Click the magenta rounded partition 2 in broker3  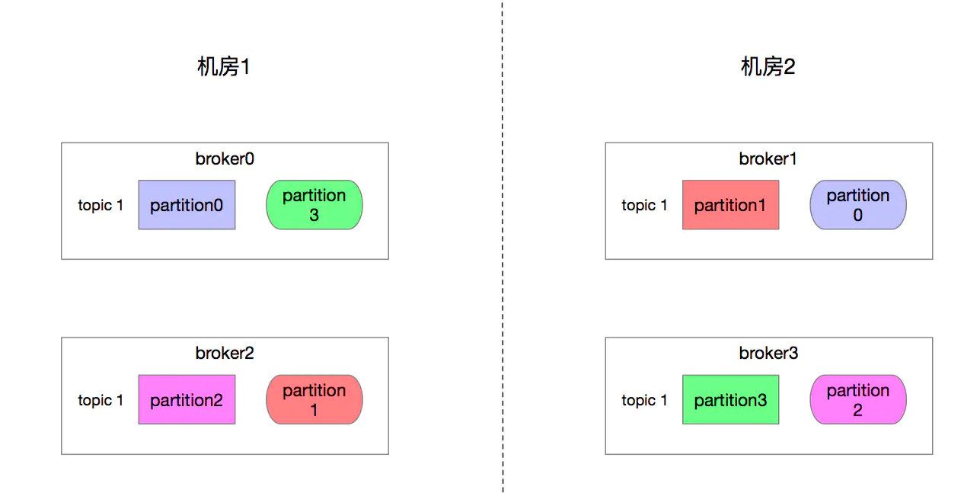pyautogui.click(x=858, y=399)
